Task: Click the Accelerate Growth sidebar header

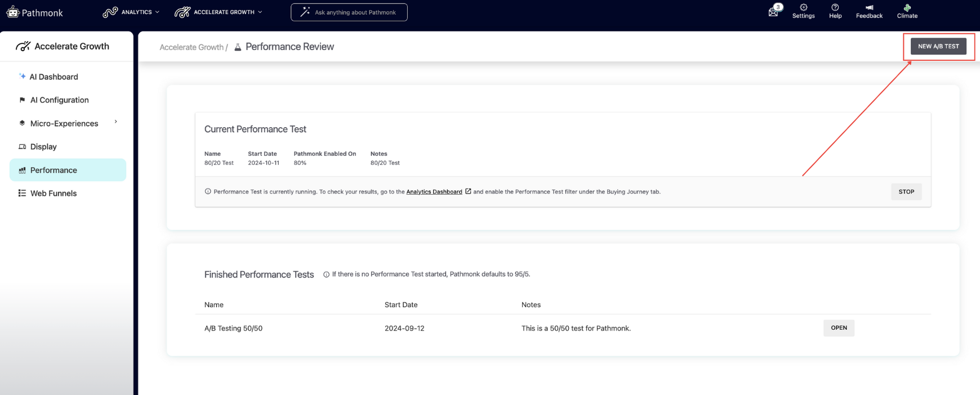Action: (x=63, y=46)
